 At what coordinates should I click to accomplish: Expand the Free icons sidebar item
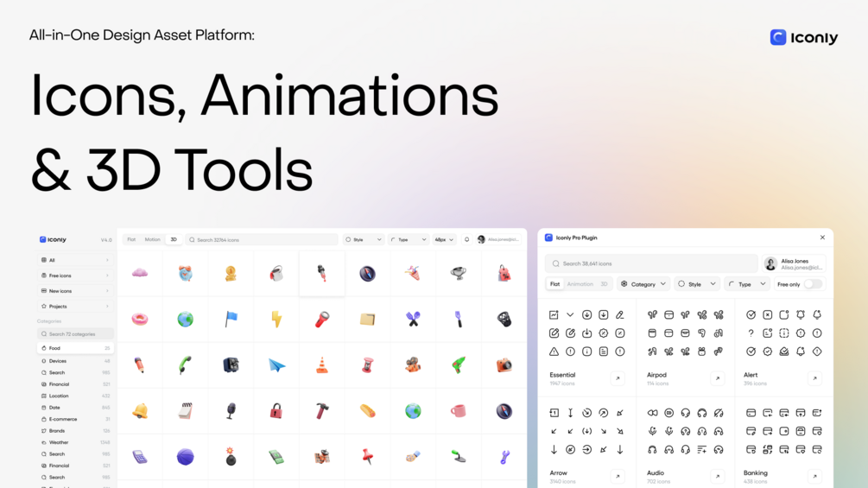(75, 276)
